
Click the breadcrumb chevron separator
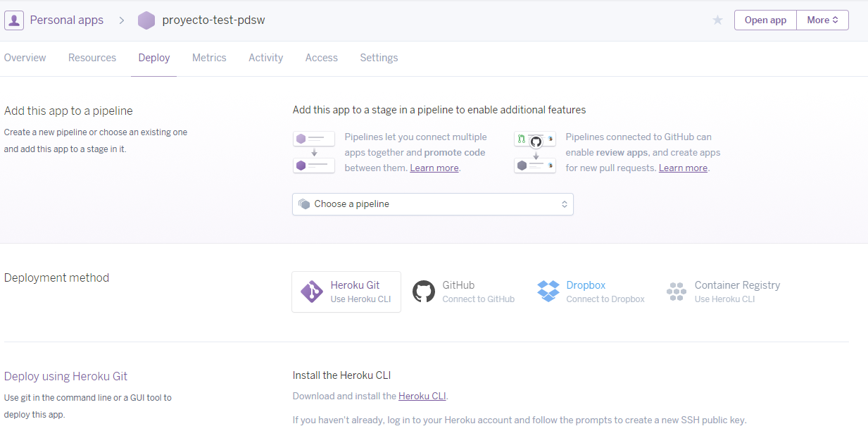tap(121, 20)
